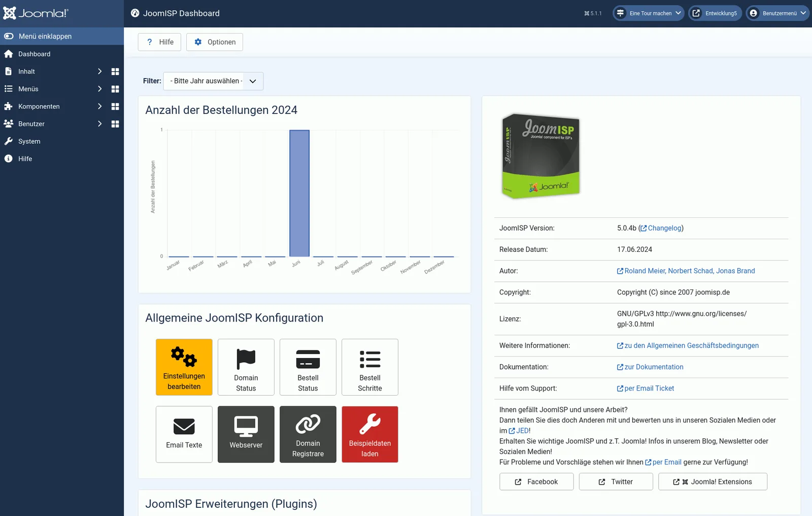
Task: Click the Beispieldaten laden wrench tile
Action: [369, 434]
